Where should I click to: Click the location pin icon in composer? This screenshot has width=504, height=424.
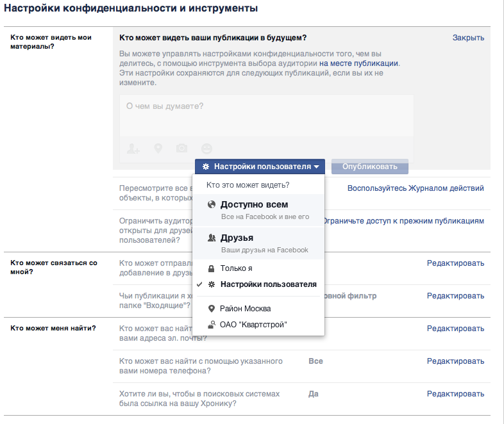(158, 149)
